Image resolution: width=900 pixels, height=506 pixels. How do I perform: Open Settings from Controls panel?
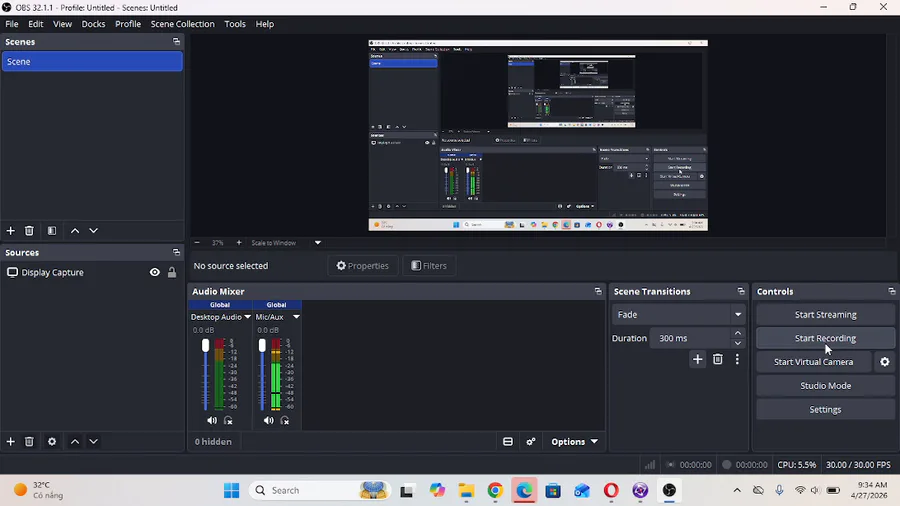(x=825, y=410)
